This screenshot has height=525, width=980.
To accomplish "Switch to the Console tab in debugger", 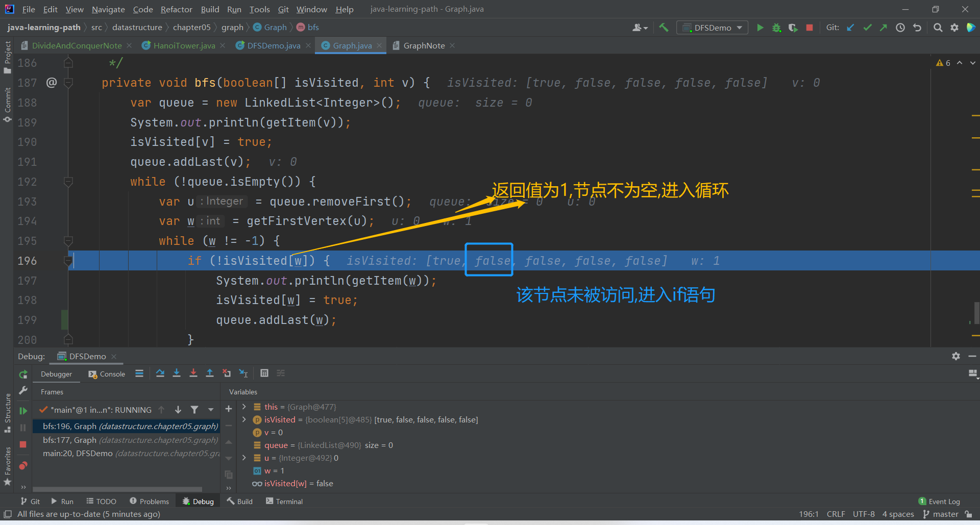I will coord(107,374).
